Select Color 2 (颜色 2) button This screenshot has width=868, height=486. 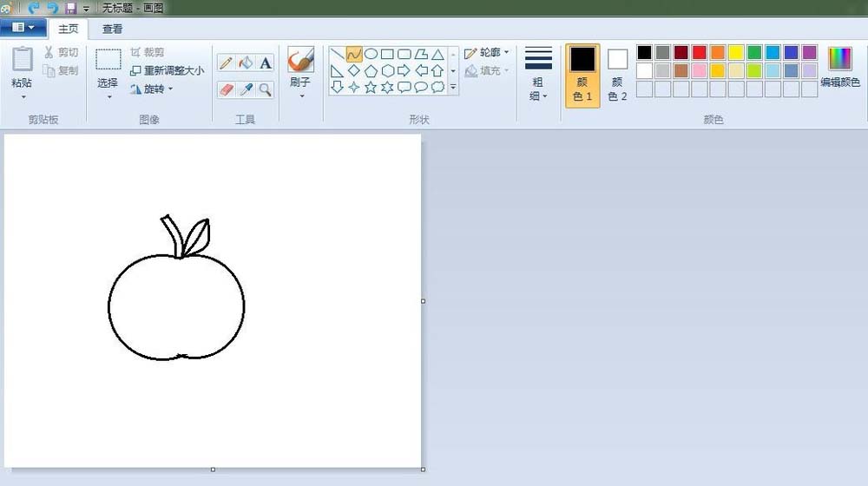tap(617, 76)
